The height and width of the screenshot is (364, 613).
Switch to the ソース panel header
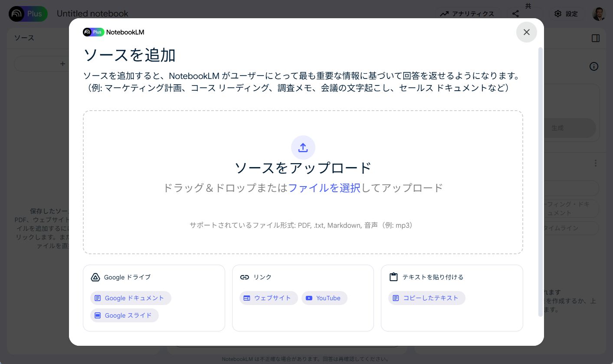[24, 38]
